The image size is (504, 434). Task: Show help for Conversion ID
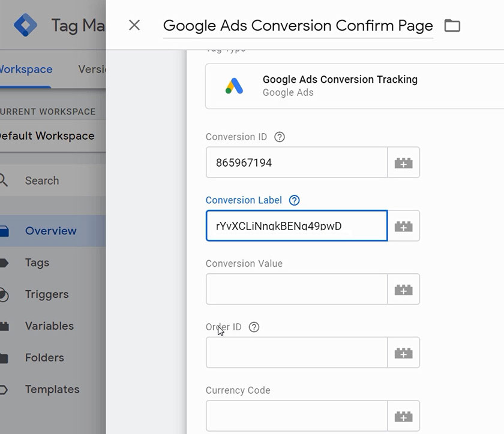click(x=279, y=137)
